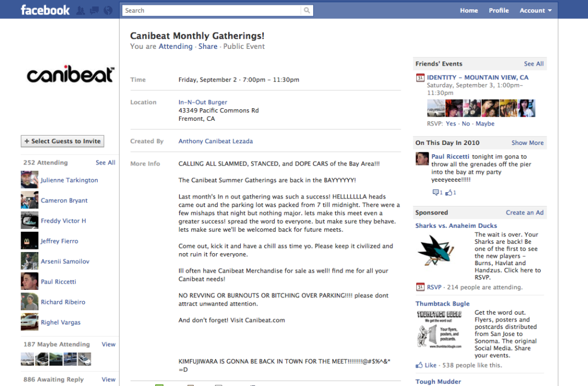Open the notifications globe icon
This screenshot has width=588, height=386.
108,10
